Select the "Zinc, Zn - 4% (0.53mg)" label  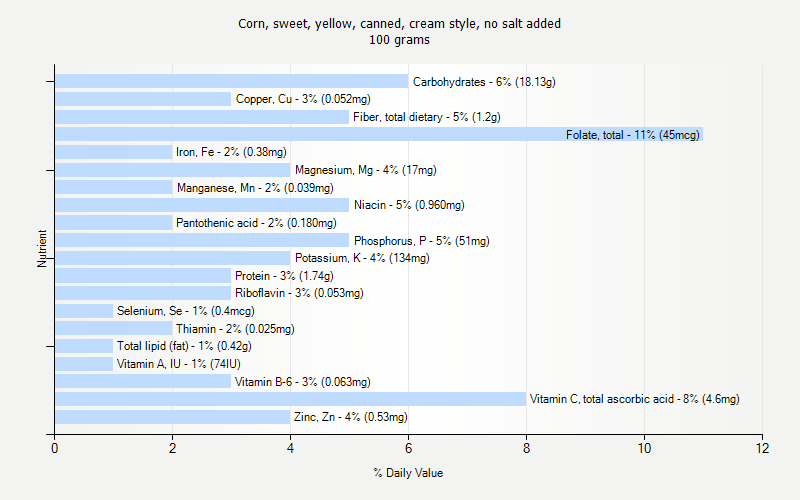pyautogui.click(x=351, y=417)
